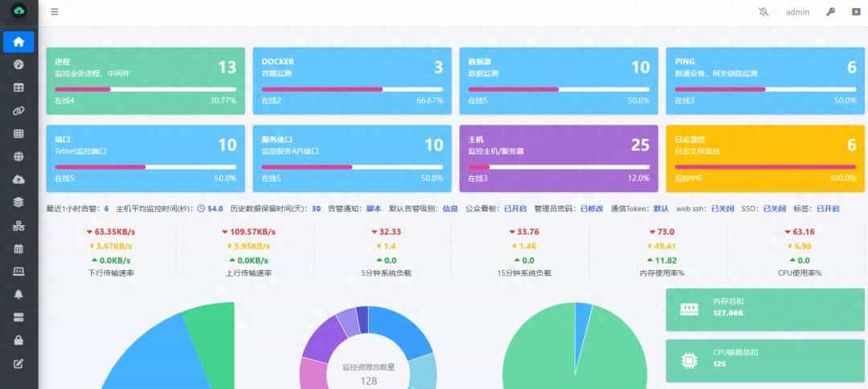Click the 内存使用率% label
The height and width of the screenshot is (389, 868).
[662, 272]
